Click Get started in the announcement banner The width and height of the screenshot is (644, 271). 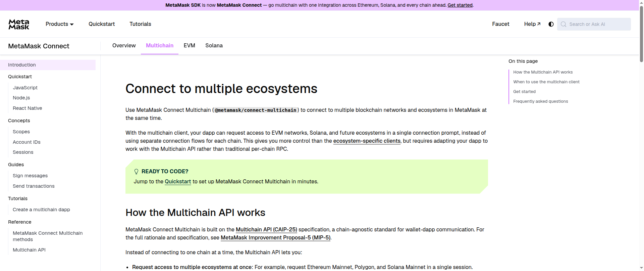click(460, 5)
